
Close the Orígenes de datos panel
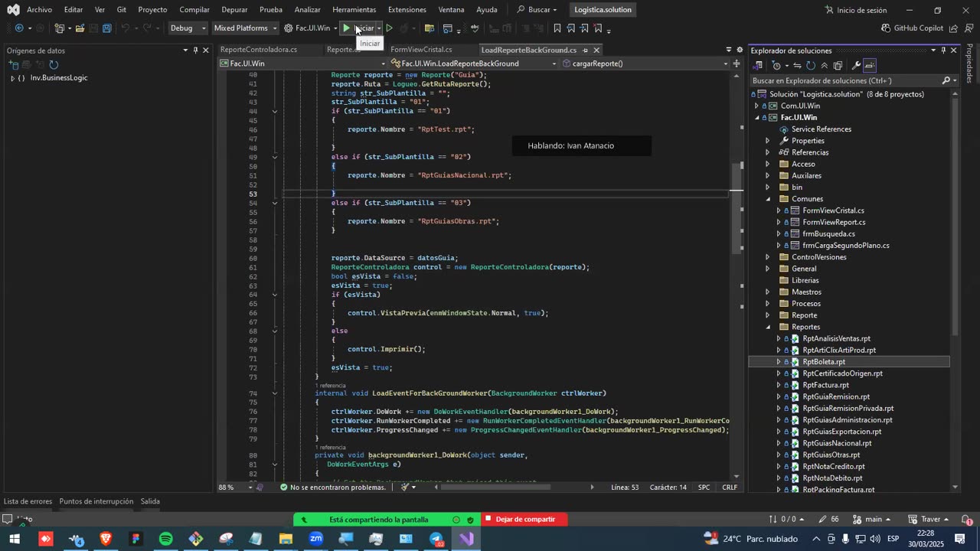click(x=205, y=51)
